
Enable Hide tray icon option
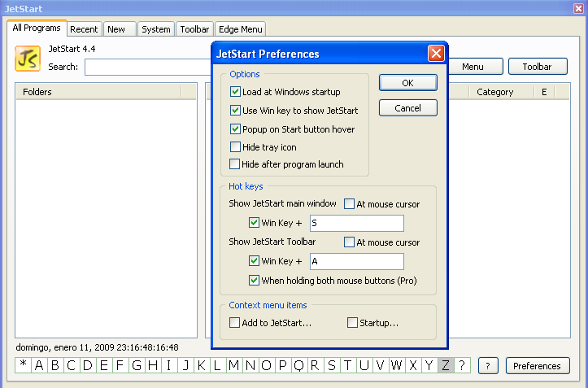click(235, 146)
